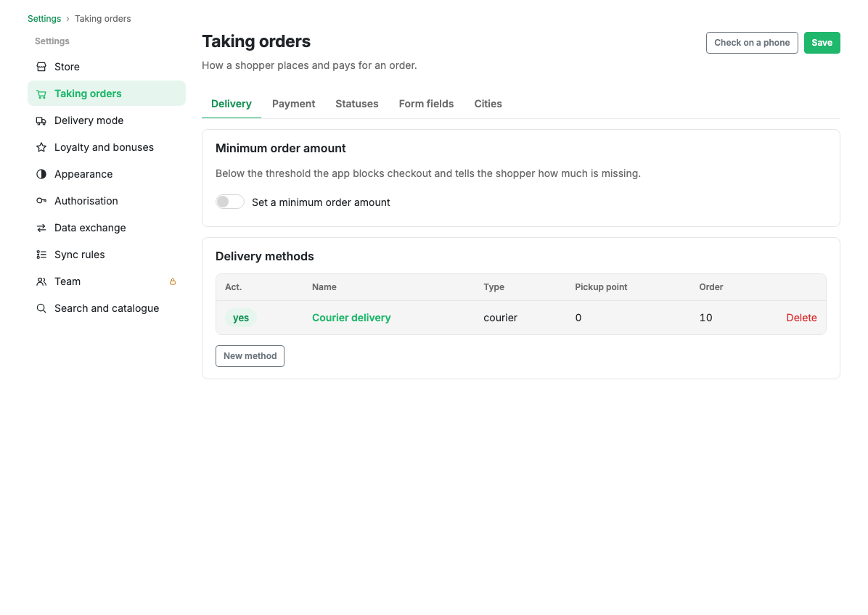Click the 'Set a minimum order amount' label
Image resolution: width=868 pixels, height=615 pixels.
(321, 202)
